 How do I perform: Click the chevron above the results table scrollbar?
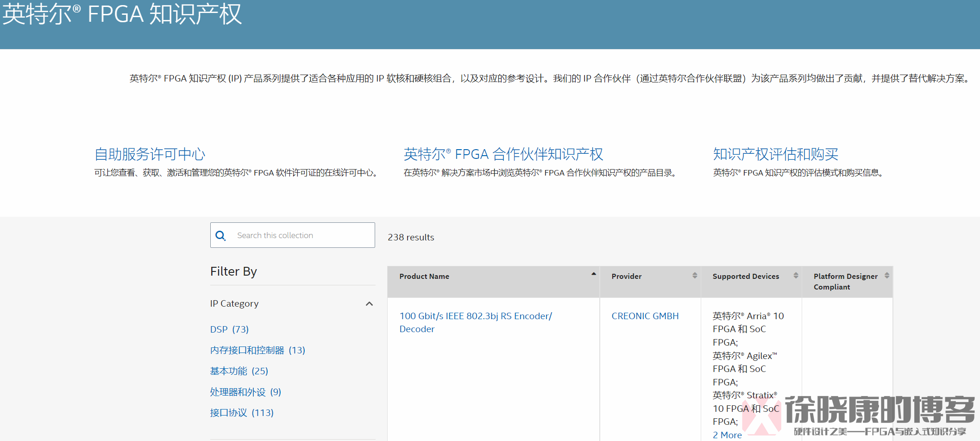pyautogui.click(x=370, y=304)
